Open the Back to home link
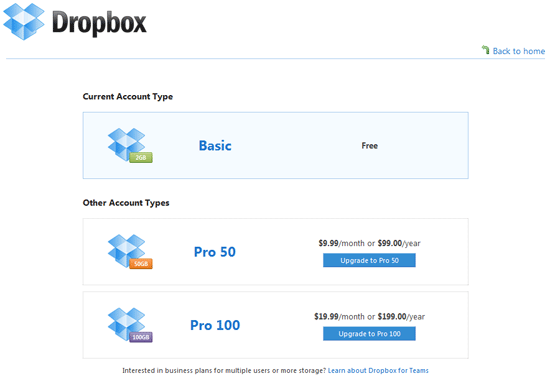 518,51
